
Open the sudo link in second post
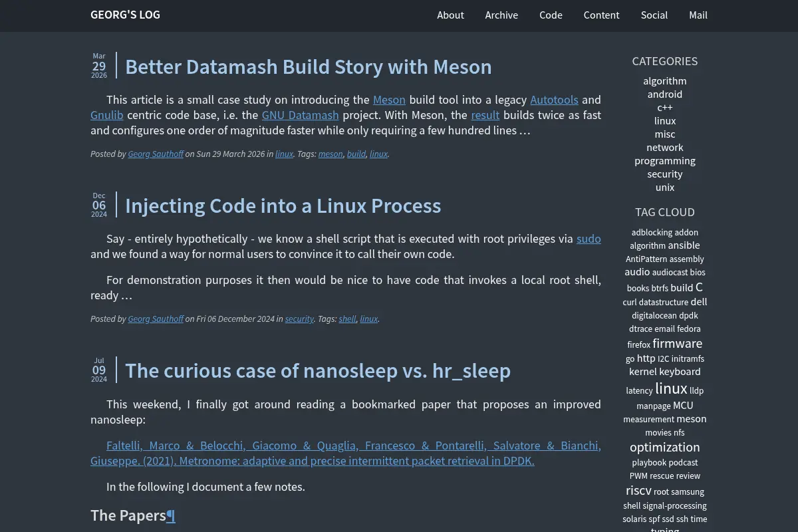click(x=589, y=239)
